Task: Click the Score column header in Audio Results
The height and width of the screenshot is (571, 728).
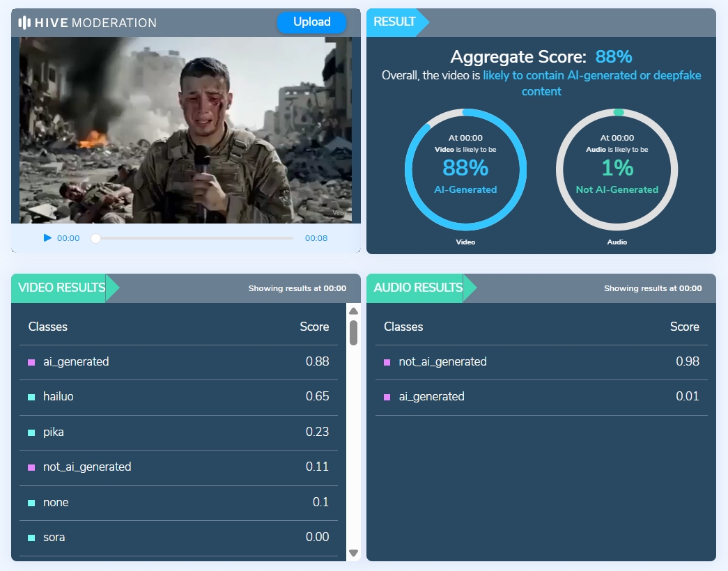Action: pos(684,327)
